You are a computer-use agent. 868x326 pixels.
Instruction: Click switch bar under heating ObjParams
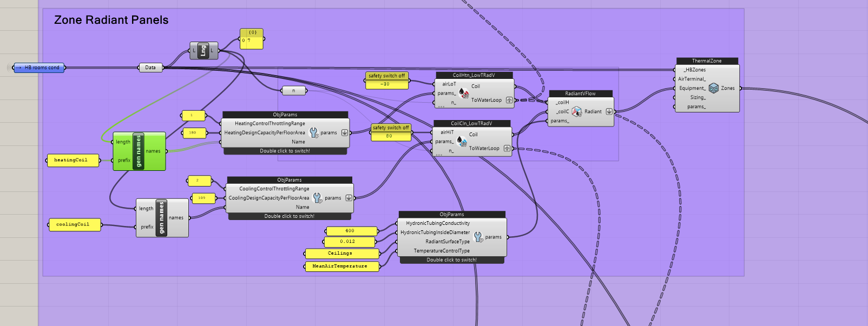(285, 151)
